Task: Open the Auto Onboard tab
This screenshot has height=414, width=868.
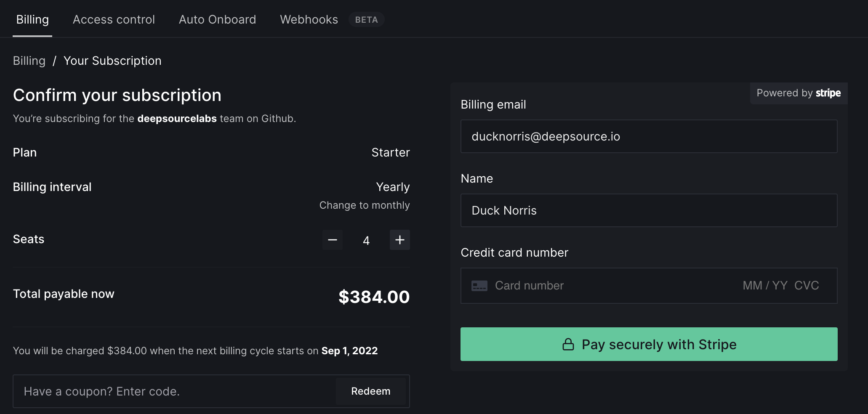Action: coord(217,19)
